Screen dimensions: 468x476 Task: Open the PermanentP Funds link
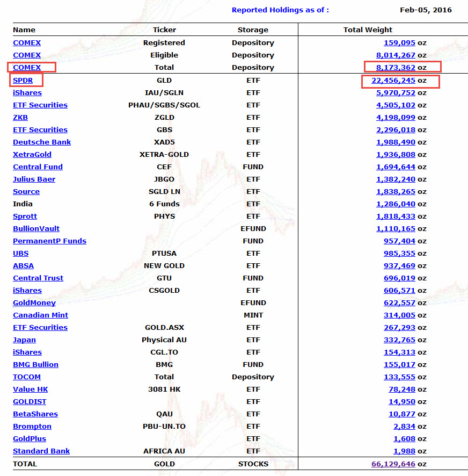(49, 241)
